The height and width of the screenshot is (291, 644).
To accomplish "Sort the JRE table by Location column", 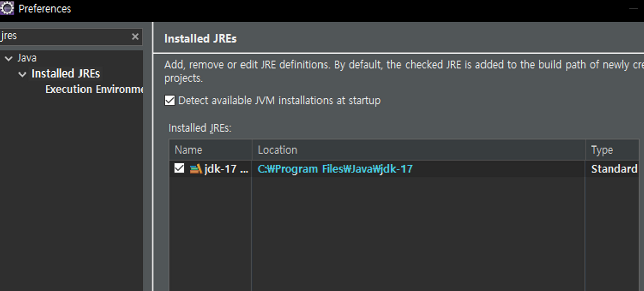I will (x=418, y=150).
